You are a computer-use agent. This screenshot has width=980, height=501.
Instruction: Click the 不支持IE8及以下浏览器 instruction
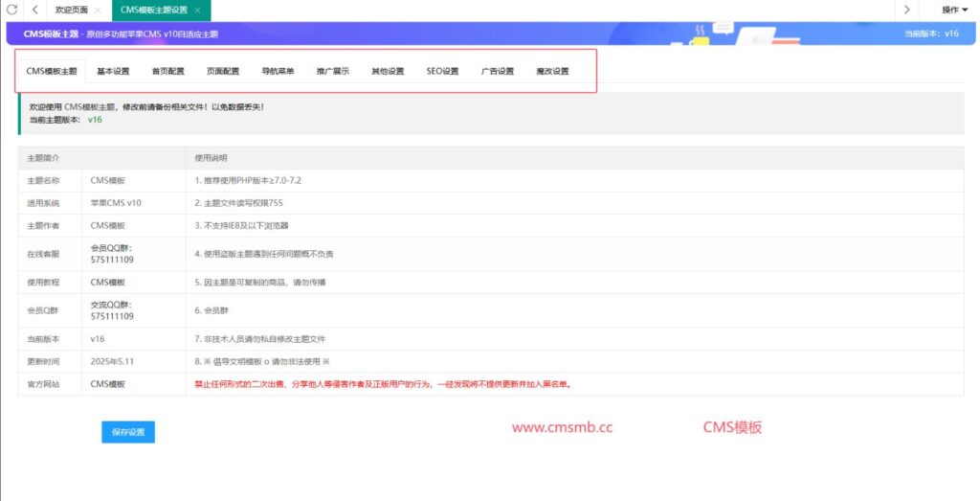pos(241,226)
